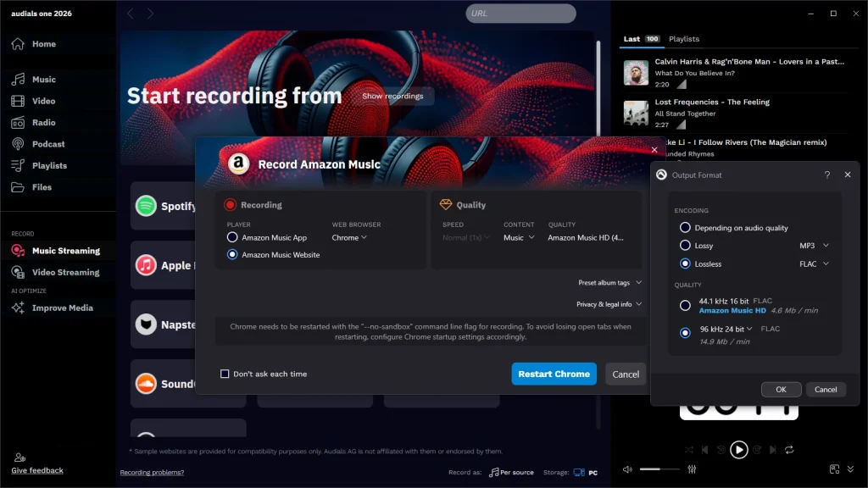Image resolution: width=868 pixels, height=488 pixels.
Task: Close the Output Format dialog
Action: coord(848,175)
